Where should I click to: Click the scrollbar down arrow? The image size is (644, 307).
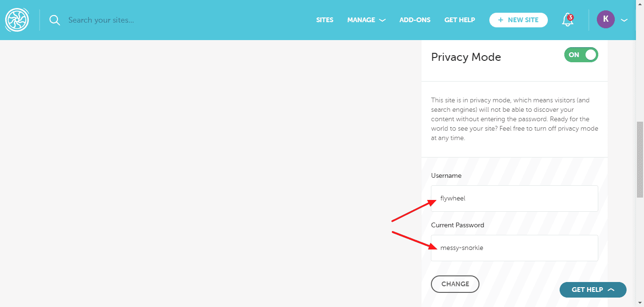640,303
